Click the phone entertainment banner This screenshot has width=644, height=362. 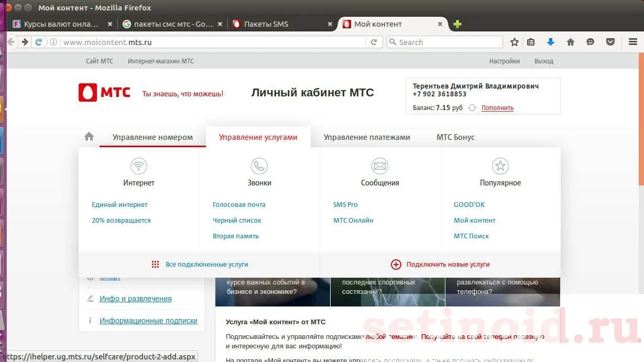[503, 292]
